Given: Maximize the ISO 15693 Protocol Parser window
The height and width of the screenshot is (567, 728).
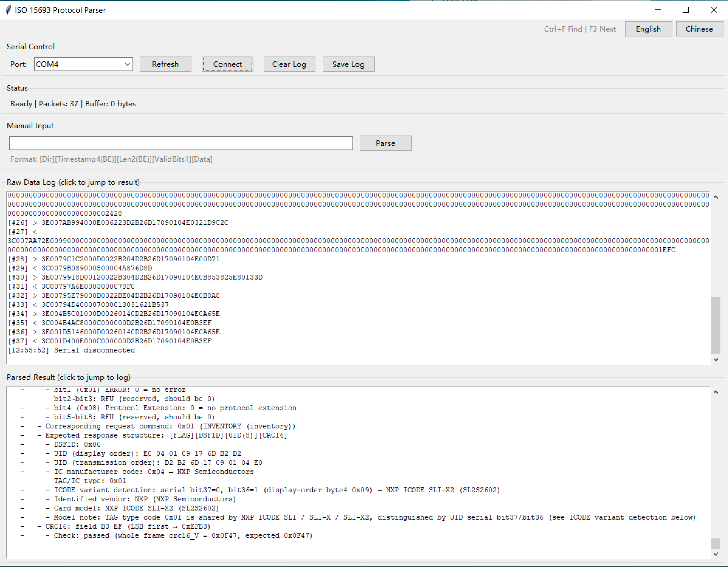Looking at the screenshot, I should click(x=686, y=10).
